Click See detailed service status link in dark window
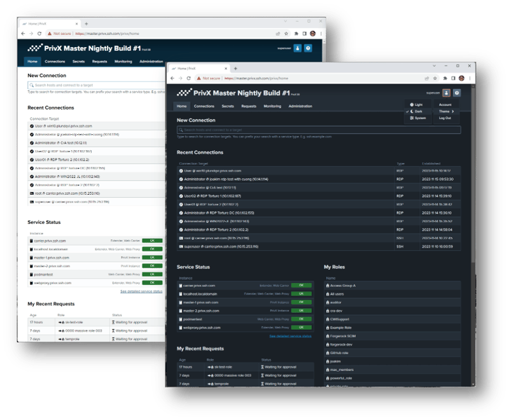Screen dimensions: 509x420 tap(290, 335)
